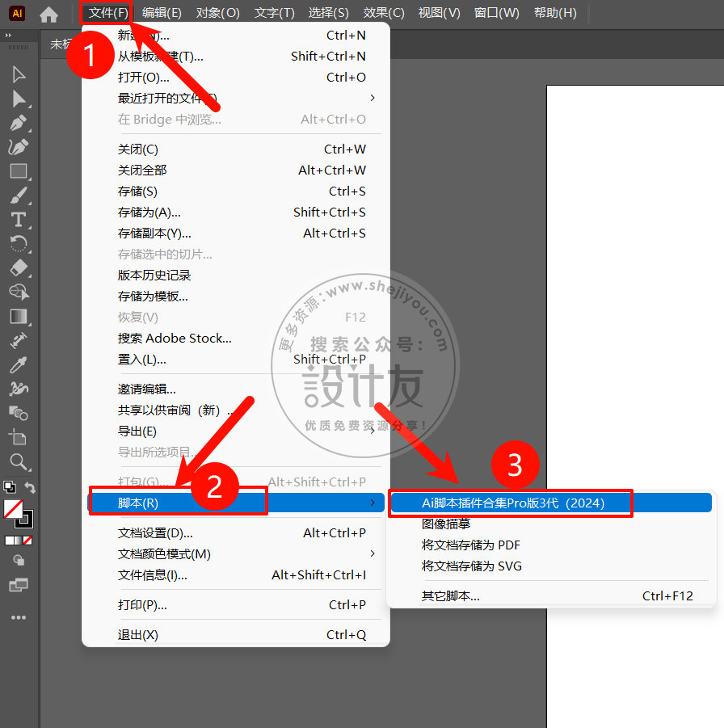Select the overlapping shapes tool above Artboard tool
The image size is (724, 728).
[x=19, y=413]
